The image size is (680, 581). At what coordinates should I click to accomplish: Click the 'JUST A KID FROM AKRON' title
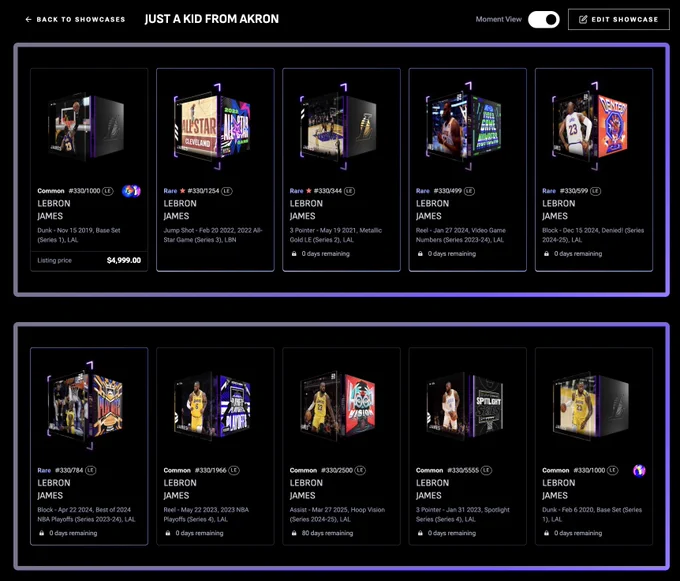point(212,19)
